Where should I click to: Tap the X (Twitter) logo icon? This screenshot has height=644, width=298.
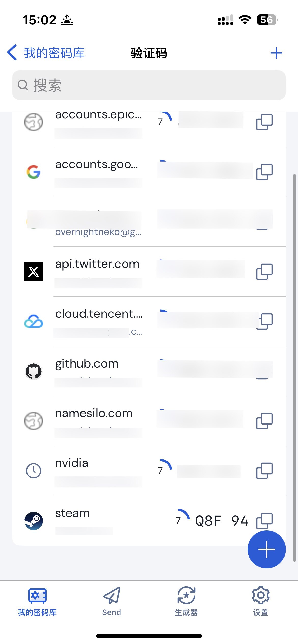tap(34, 271)
